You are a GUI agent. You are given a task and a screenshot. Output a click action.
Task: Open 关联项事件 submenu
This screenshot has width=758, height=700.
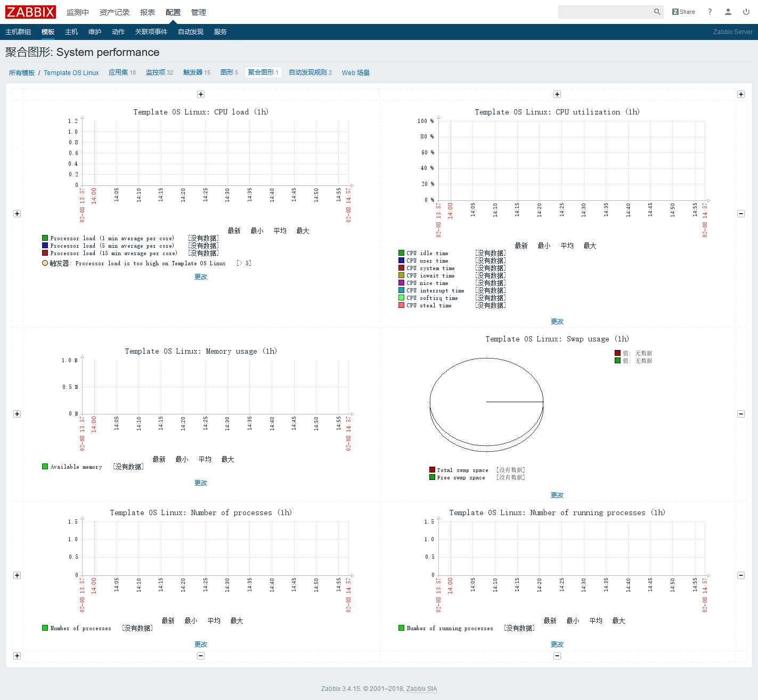pos(151,32)
